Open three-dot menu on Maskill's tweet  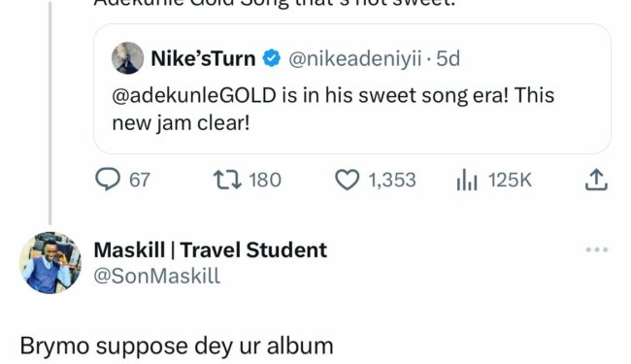tap(597, 249)
